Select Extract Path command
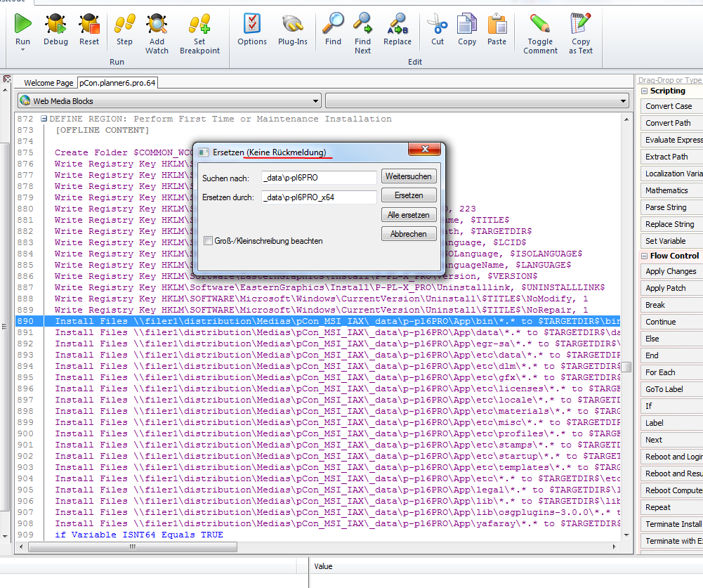Viewport: 703px width, 588px height. pyautogui.click(x=671, y=157)
